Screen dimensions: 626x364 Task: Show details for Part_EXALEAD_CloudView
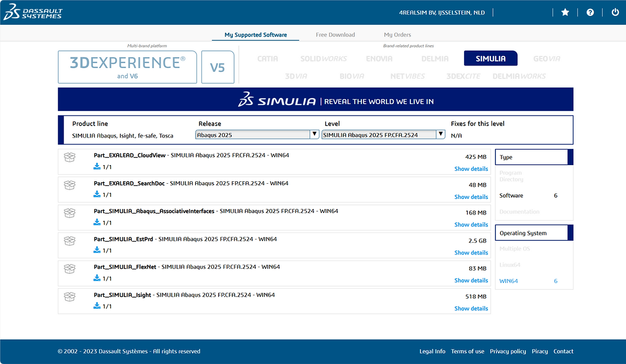click(471, 169)
